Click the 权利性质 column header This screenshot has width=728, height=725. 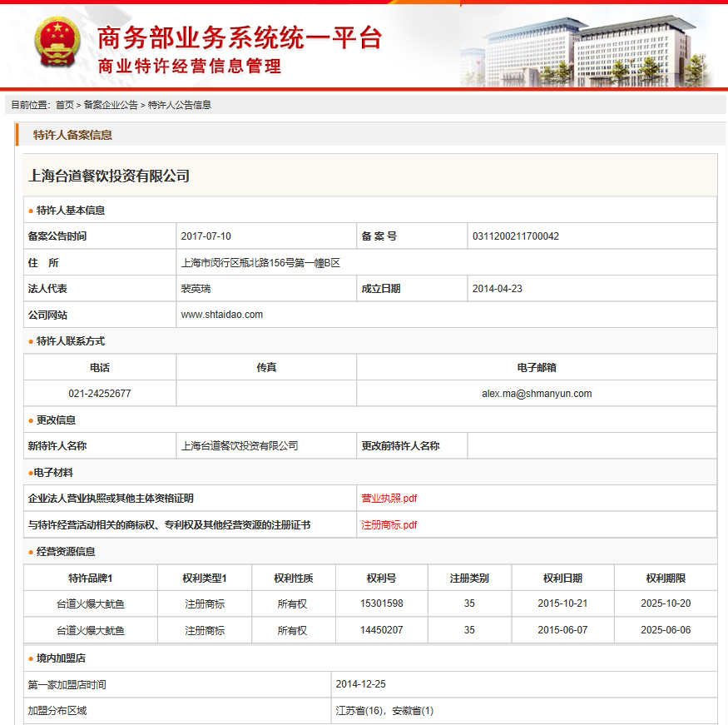click(294, 578)
